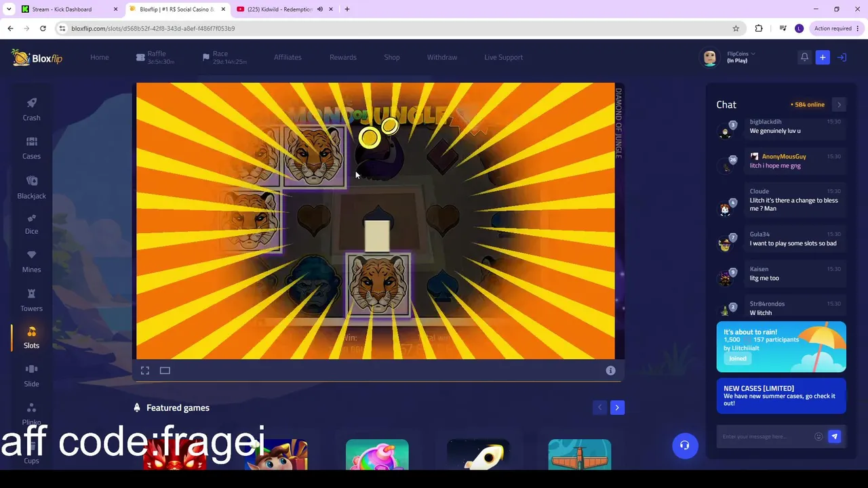Open Blackjack in the sidebar

[31, 187]
